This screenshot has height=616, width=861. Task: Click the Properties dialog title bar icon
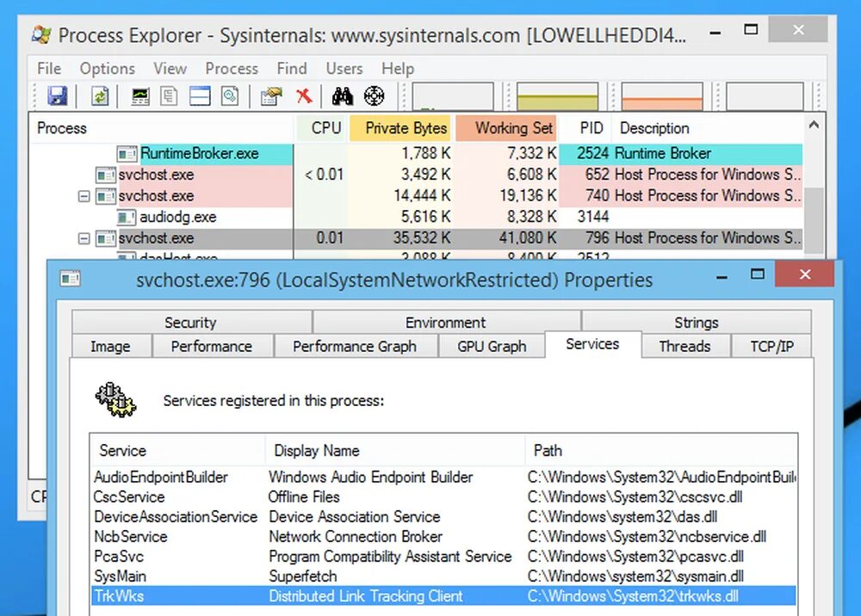click(71, 279)
